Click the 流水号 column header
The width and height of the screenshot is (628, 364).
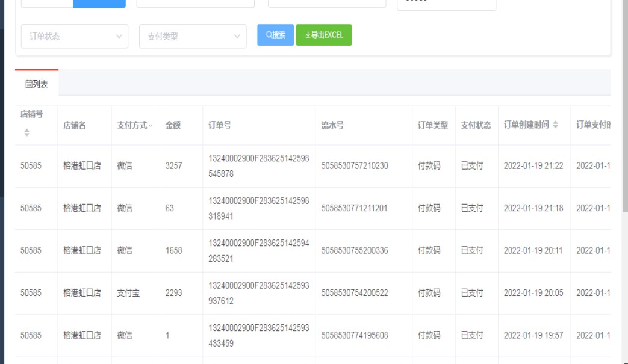332,125
